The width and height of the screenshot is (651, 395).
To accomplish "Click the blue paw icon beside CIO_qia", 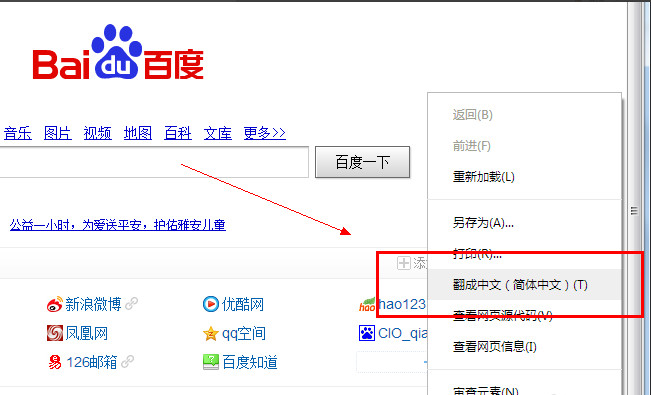I will point(367,333).
